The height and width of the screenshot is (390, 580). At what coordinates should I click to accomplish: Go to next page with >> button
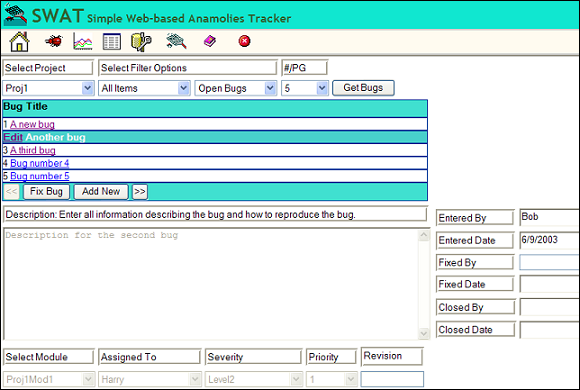point(140,192)
